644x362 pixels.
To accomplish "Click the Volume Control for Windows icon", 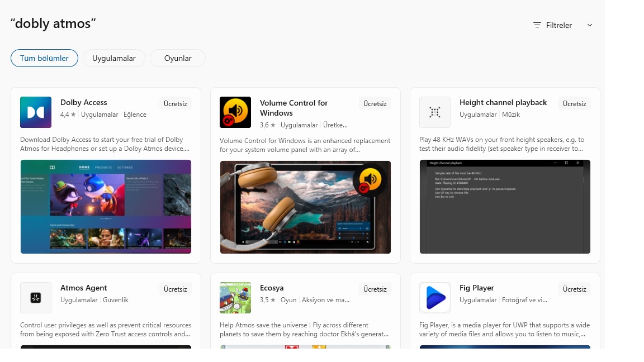I will pyautogui.click(x=235, y=112).
